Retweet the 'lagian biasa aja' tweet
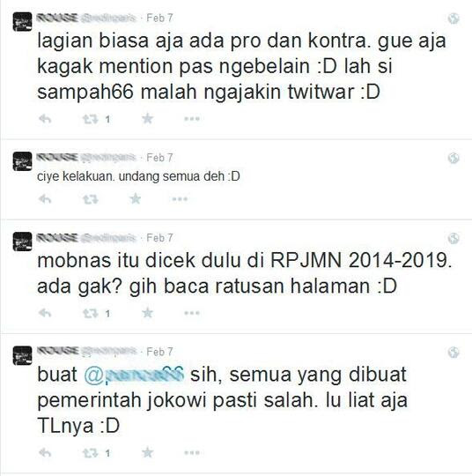 (91, 119)
